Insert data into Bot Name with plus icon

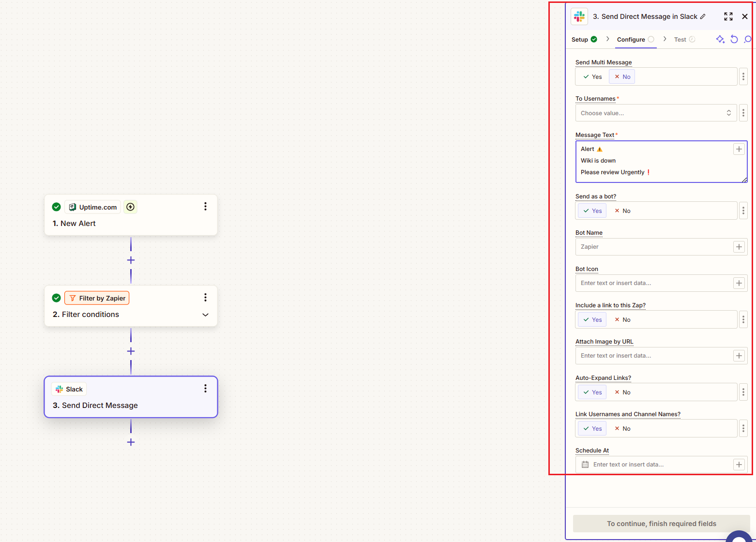[x=739, y=247]
